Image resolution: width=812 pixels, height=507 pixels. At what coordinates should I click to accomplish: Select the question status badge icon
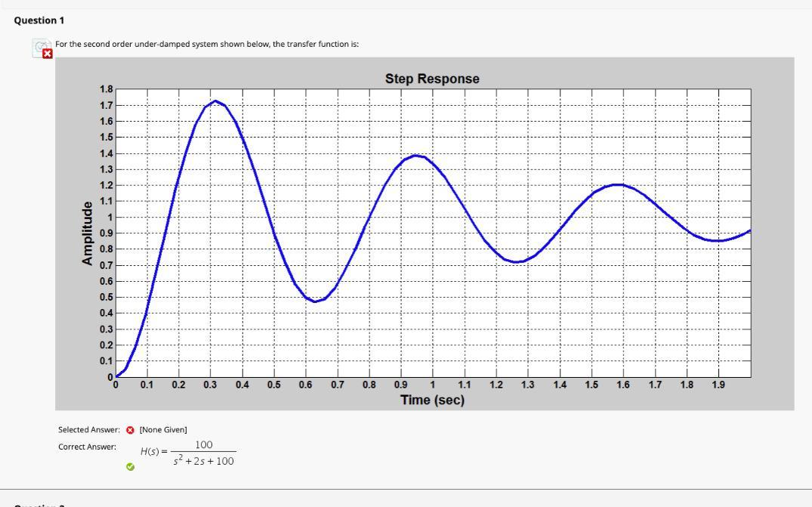pos(40,48)
